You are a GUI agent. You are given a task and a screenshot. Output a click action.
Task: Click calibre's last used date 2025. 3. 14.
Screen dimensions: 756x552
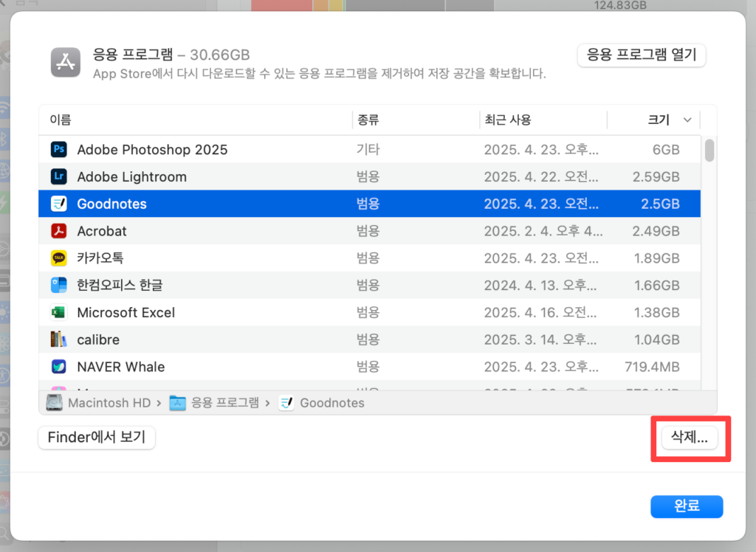(540, 339)
